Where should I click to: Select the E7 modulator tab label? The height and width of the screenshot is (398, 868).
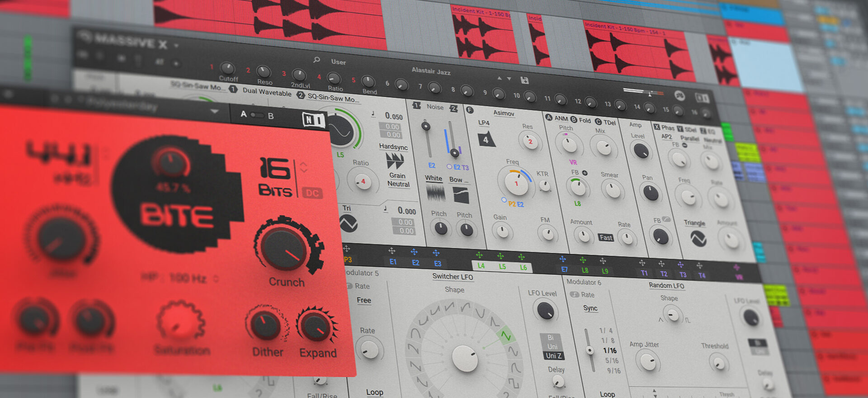tap(564, 270)
